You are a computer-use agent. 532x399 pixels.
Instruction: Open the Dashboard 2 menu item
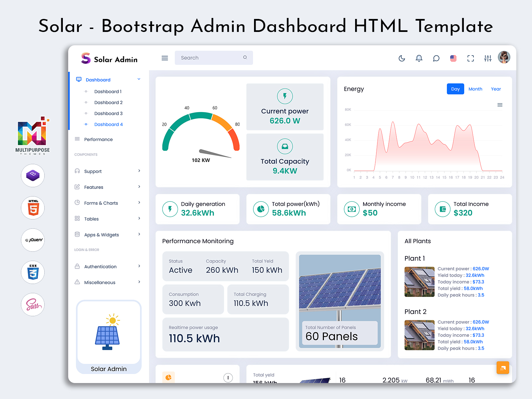(108, 102)
